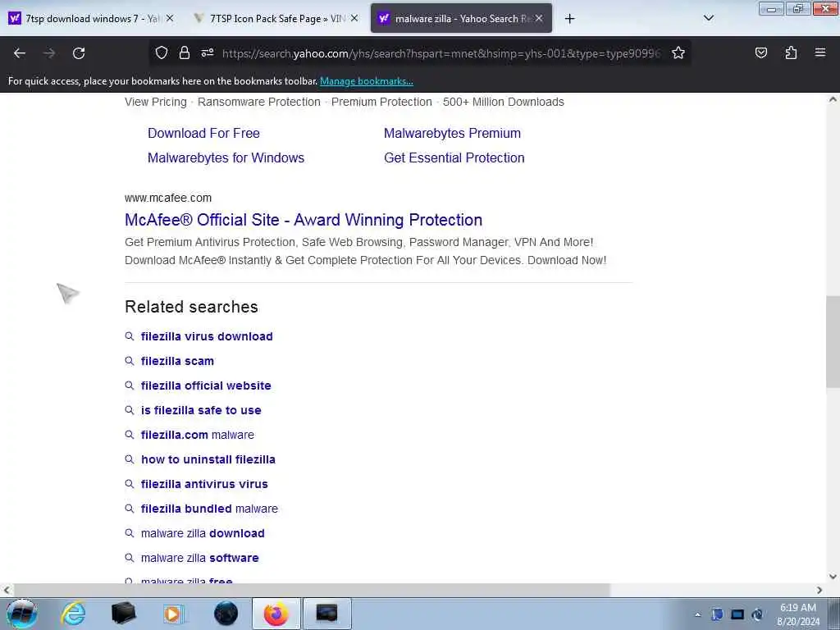Open site permissions icon in address bar

tap(208, 52)
